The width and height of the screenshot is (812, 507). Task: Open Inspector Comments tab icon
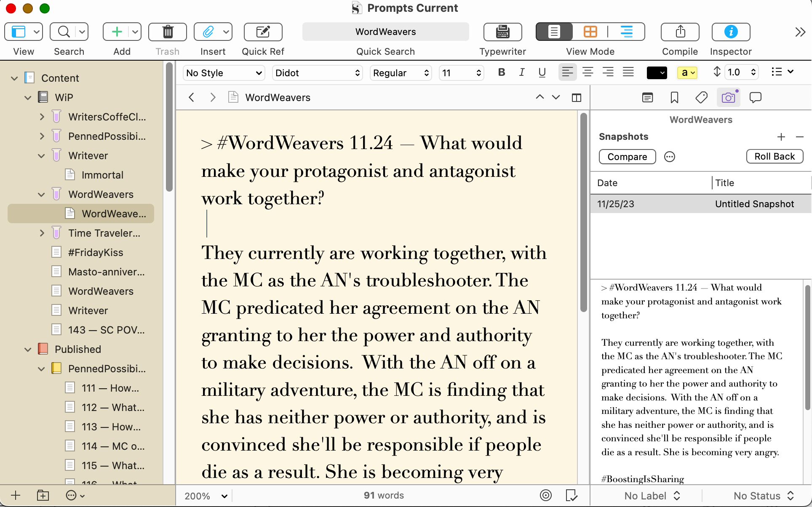pyautogui.click(x=756, y=98)
